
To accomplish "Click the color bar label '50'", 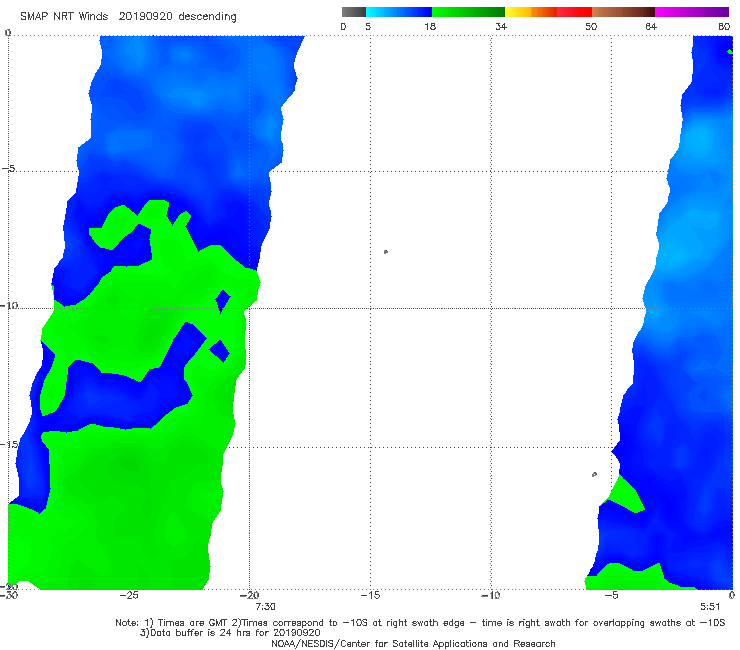I will pos(591,26).
